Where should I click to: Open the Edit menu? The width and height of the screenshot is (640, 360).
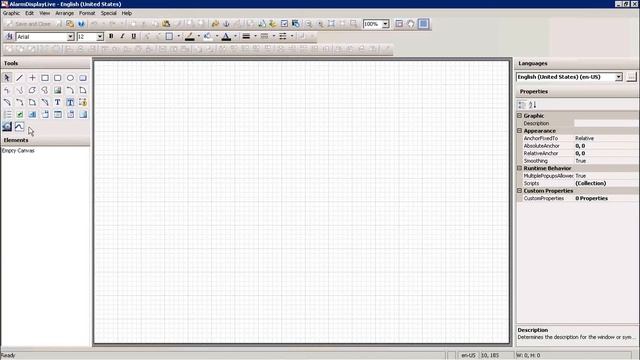(x=29, y=13)
